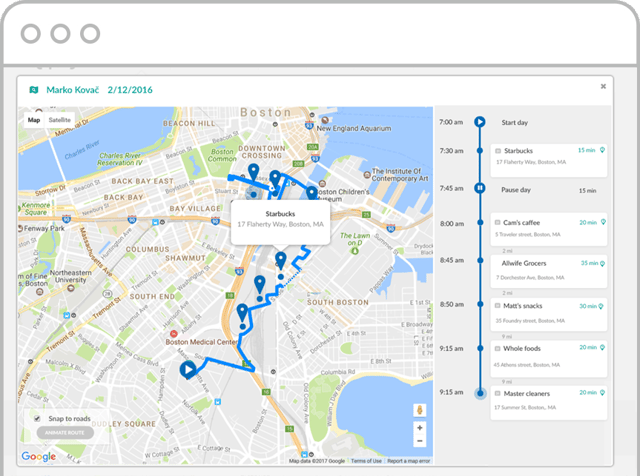Click the Marko Kovač name heading
The image size is (640, 476).
(73, 90)
